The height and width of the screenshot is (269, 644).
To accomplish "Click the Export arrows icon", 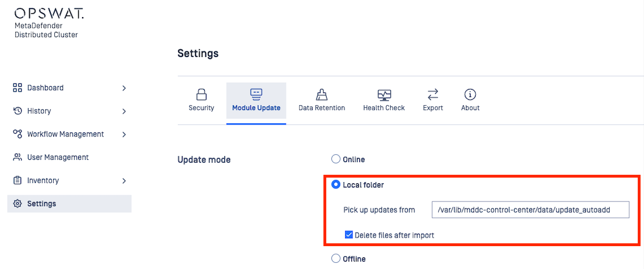I will pos(433,94).
